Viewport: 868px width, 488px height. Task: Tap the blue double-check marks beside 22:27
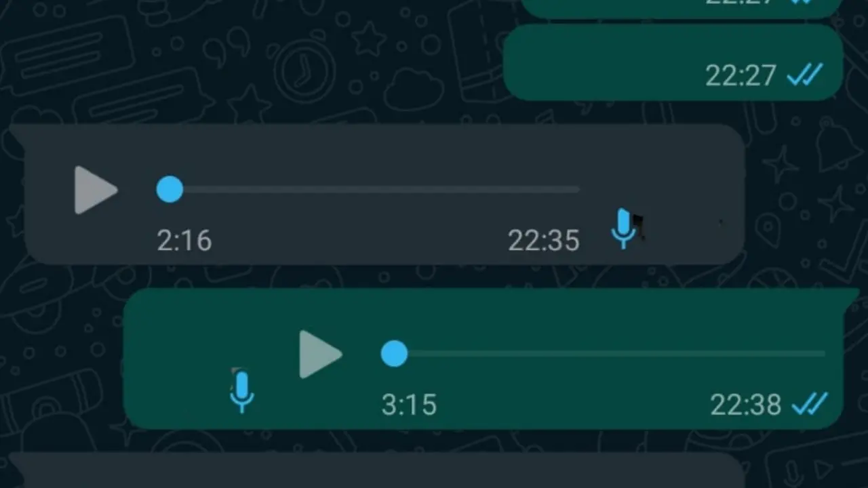point(805,75)
